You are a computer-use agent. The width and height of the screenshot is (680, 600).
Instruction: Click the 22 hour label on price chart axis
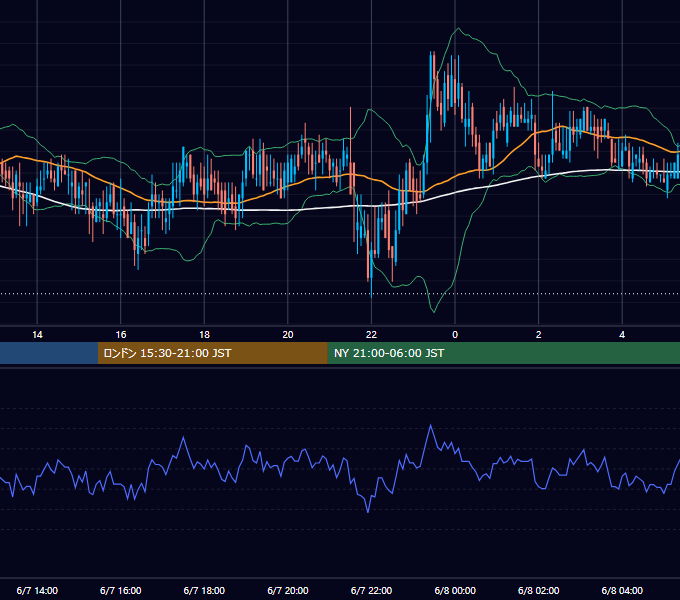[371, 335]
